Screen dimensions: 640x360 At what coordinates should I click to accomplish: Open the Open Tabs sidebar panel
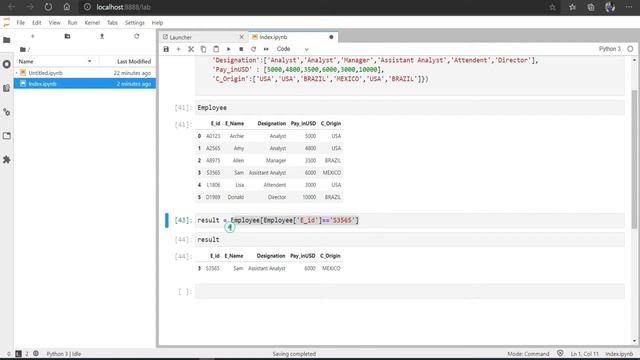pos(7,136)
